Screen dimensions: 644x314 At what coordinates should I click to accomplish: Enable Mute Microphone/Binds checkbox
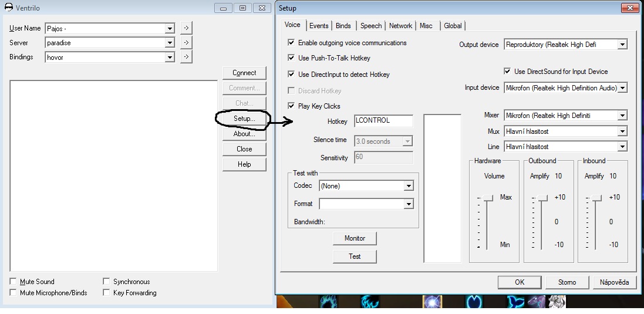[13, 293]
